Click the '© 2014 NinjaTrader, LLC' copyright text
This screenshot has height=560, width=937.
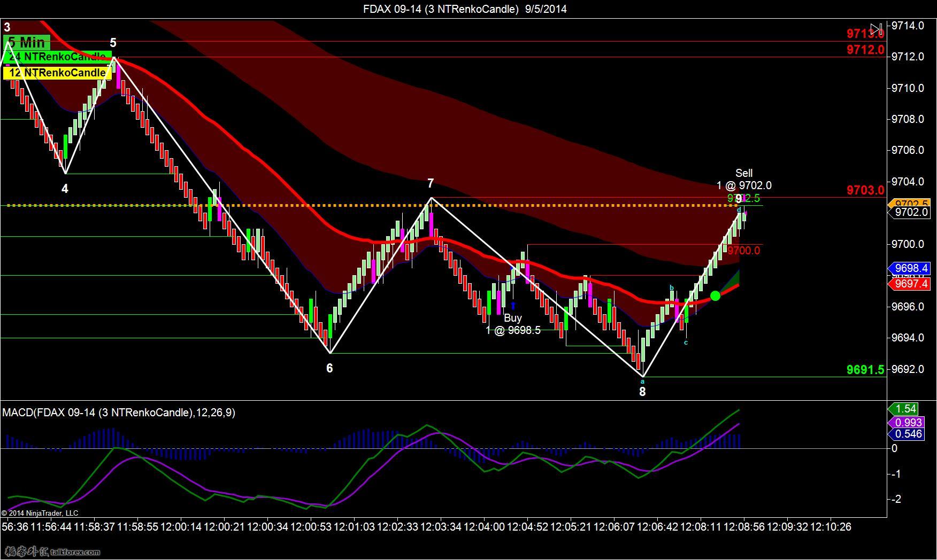tap(40, 513)
